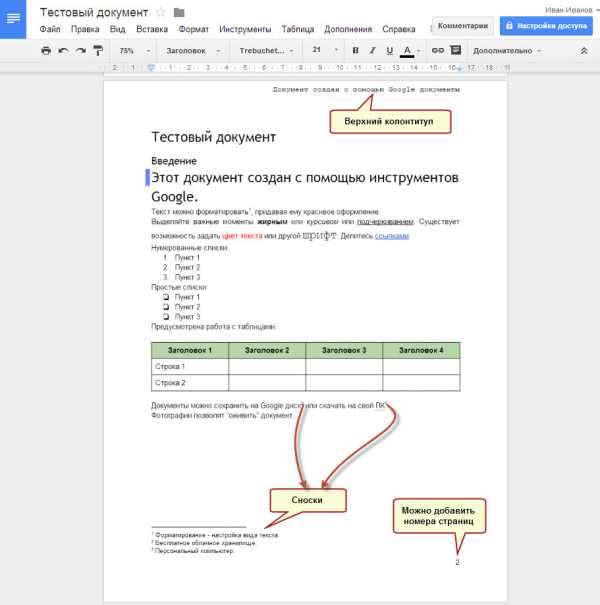Activate the paint format tool
The image size is (600, 605).
[98, 51]
